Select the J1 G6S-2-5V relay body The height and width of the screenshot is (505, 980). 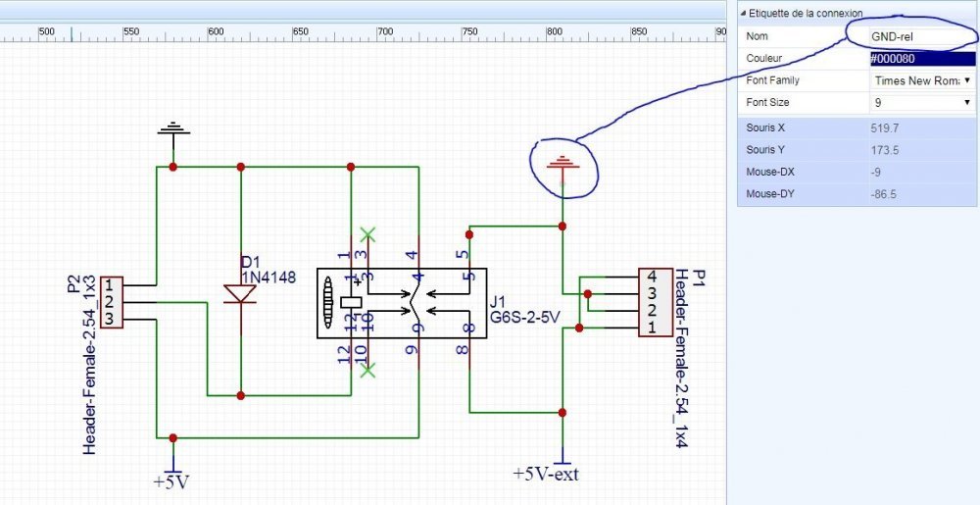coord(401,303)
